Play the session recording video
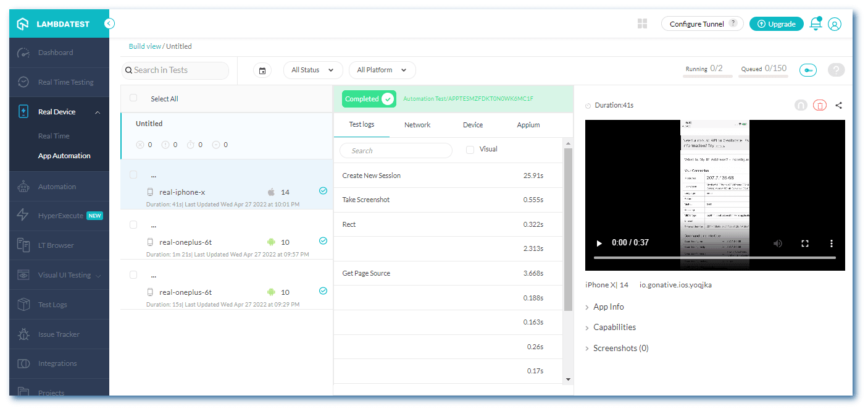868x411 pixels. pyautogui.click(x=598, y=243)
